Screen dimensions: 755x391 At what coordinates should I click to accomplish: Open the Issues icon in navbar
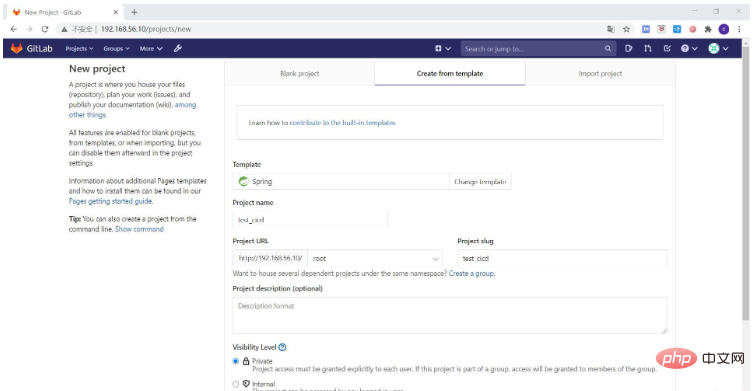(x=628, y=49)
